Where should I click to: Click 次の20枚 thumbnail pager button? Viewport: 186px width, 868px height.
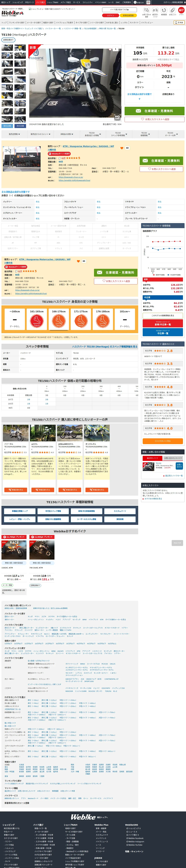[20, 126]
